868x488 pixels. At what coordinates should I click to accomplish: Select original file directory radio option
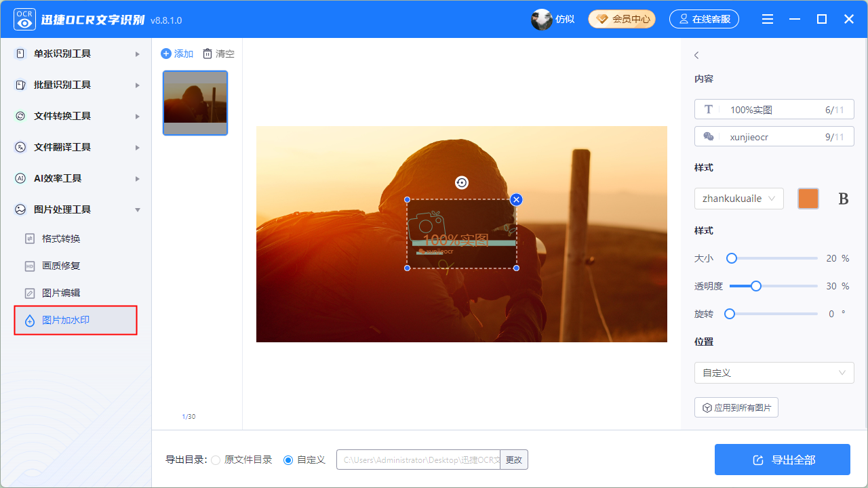(x=216, y=460)
